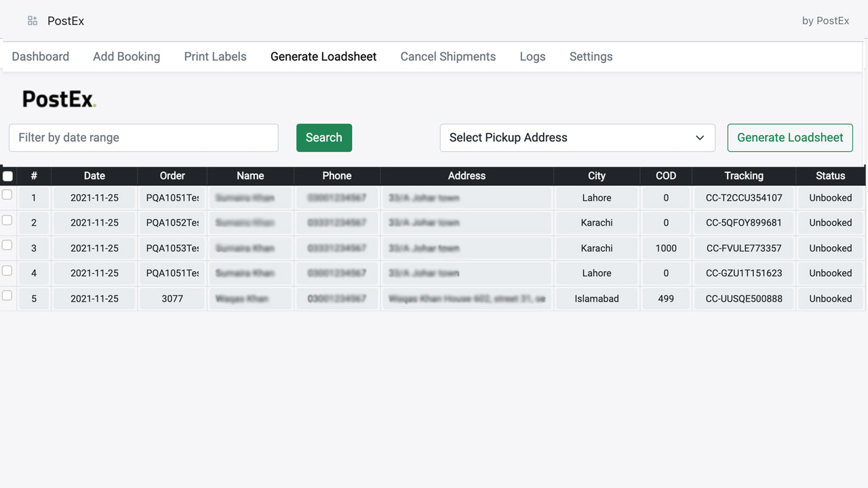Open the Settings tab

point(590,56)
